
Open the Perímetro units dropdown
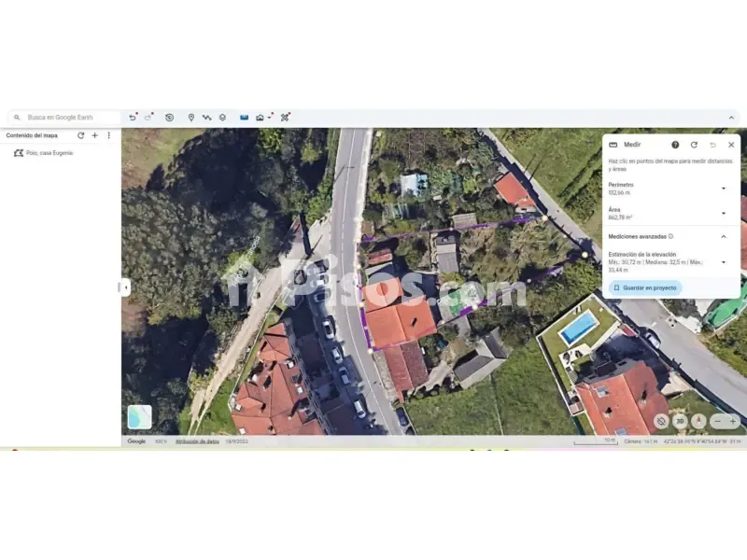[x=723, y=189]
